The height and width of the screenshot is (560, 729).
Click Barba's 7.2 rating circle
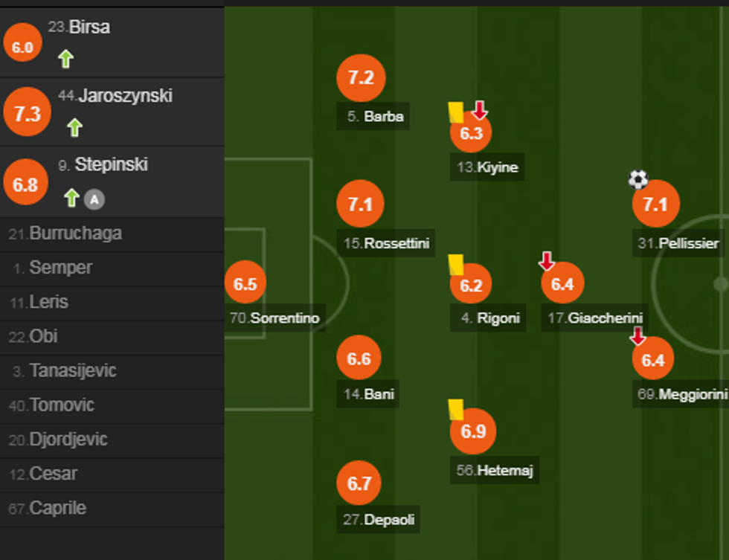(361, 77)
